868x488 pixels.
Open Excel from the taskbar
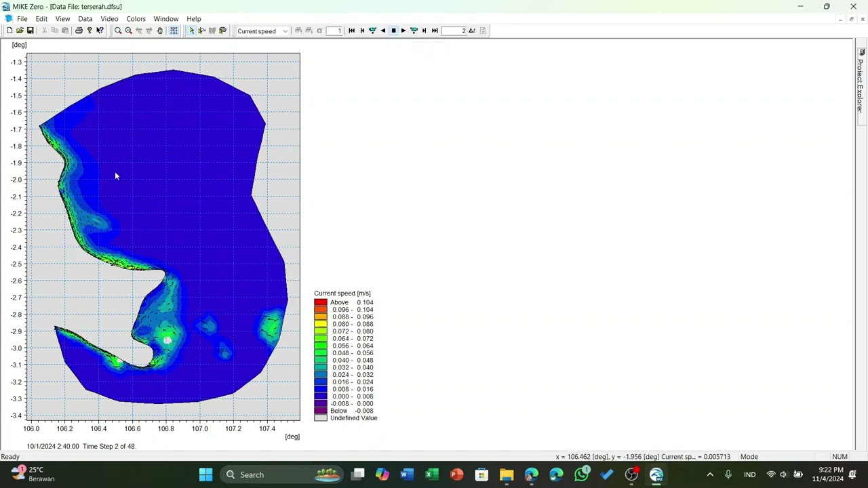click(432, 474)
